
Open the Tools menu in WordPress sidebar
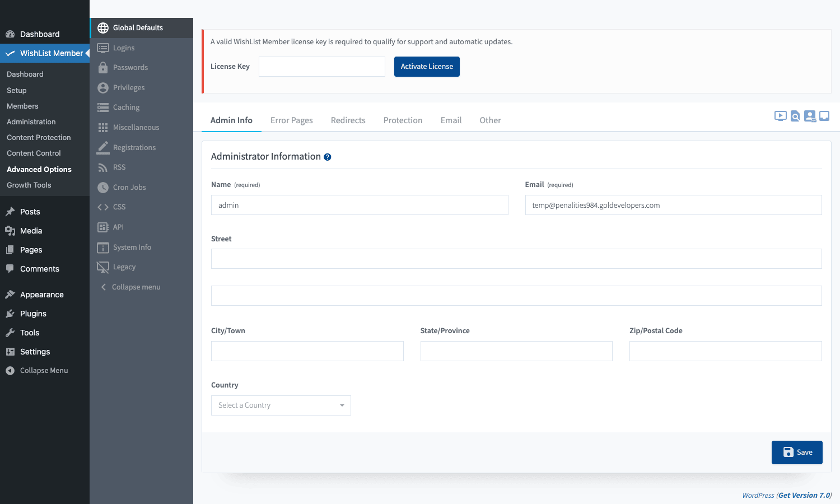[45, 333]
